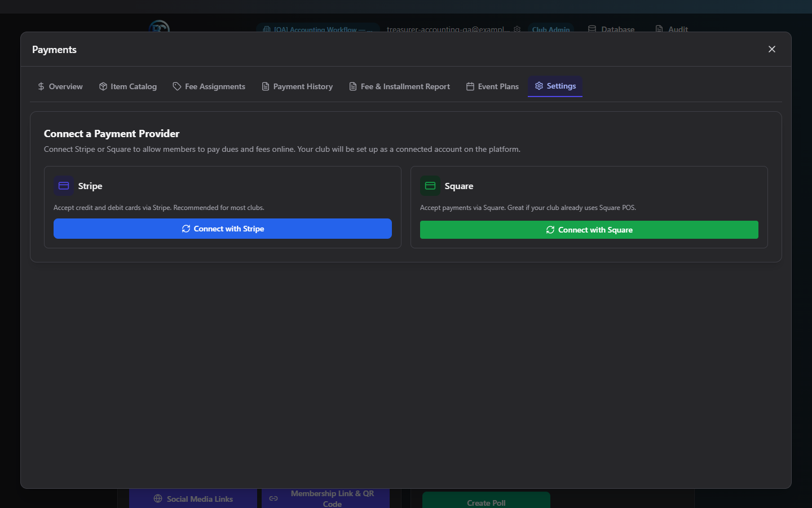Viewport: 812px width, 508px height.
Task: Switch to Item Catalog tab
Action: click(128, 86)
